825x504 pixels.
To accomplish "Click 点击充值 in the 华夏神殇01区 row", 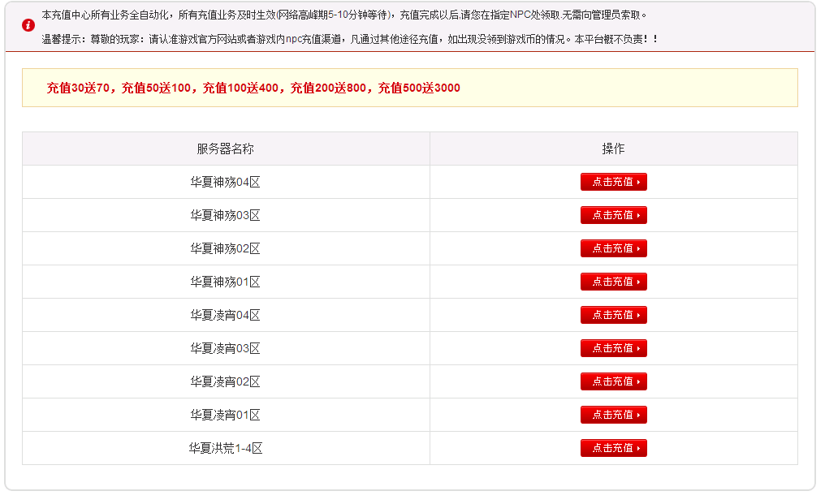I will pos(613,282).
